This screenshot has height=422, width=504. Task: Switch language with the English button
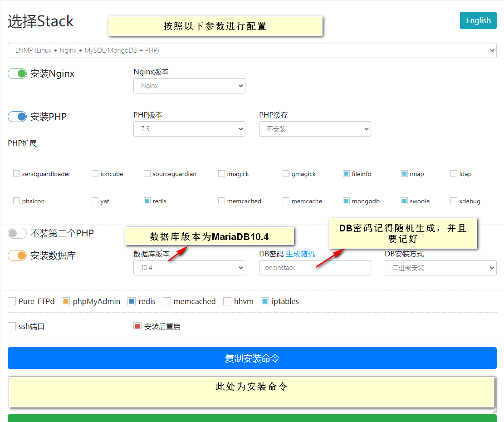click(x=478, y=20)
